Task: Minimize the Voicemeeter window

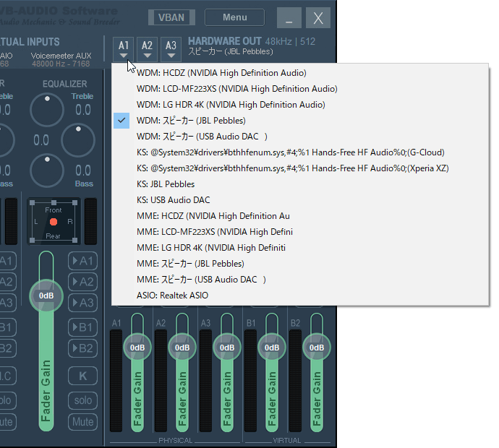Action: tap(289, 17)
